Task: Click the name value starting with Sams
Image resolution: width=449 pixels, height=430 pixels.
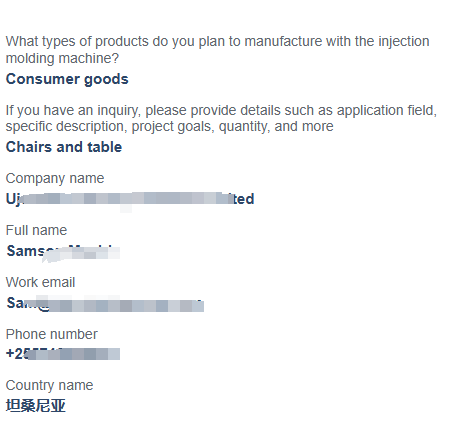Action: [x=63, y=251]
